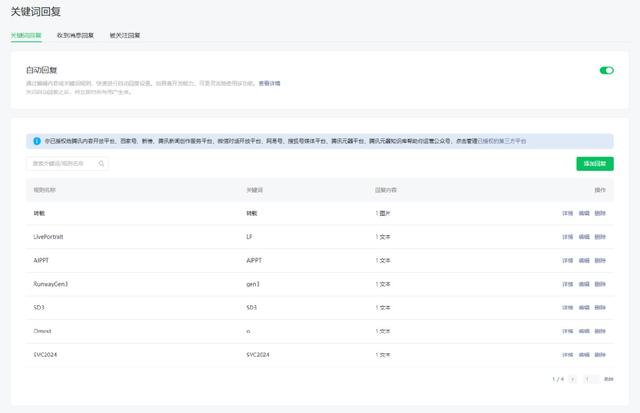The image size is (640, 413).
Task: Click the page number jump input box
Action: coord(590,379)
